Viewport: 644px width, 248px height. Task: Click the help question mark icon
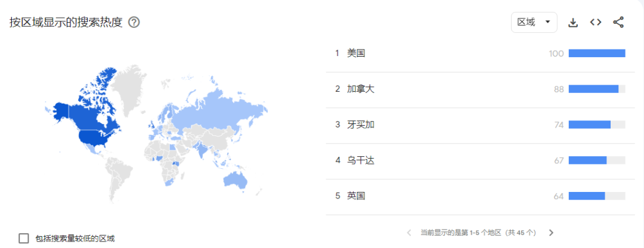(134, 23)
